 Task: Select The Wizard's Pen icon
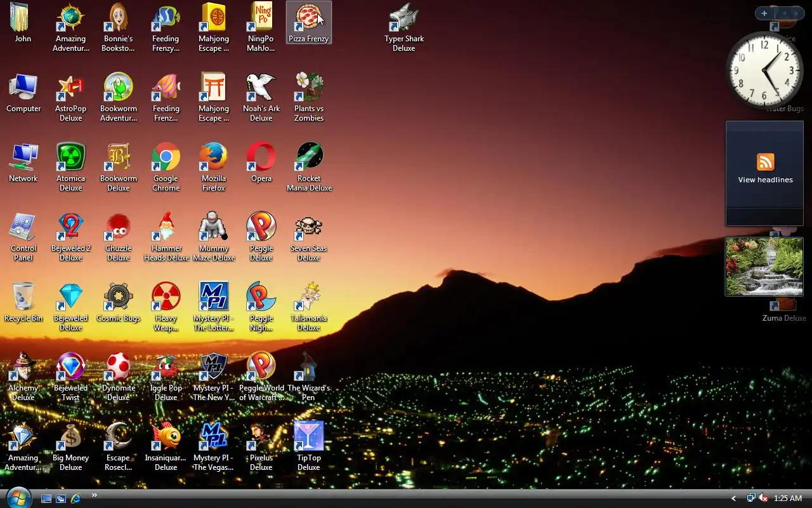(x=309, y=377)
